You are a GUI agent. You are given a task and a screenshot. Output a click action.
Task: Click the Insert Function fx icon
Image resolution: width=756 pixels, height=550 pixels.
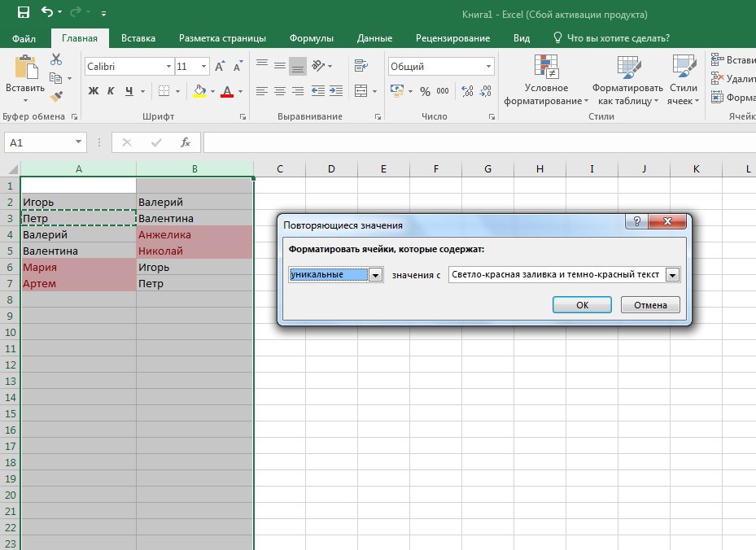(186, 142)
